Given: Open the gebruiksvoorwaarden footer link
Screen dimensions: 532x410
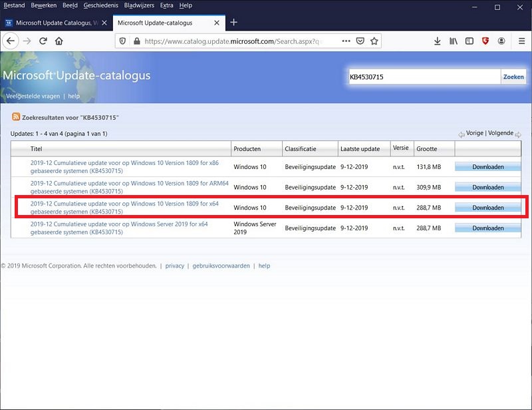Looking at the screenshot, I should (221, 266).
